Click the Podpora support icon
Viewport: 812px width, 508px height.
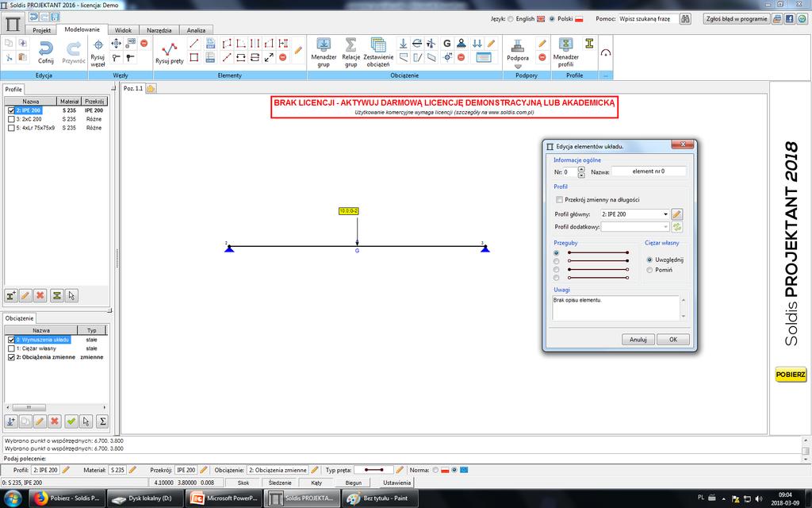click(517, 45)
